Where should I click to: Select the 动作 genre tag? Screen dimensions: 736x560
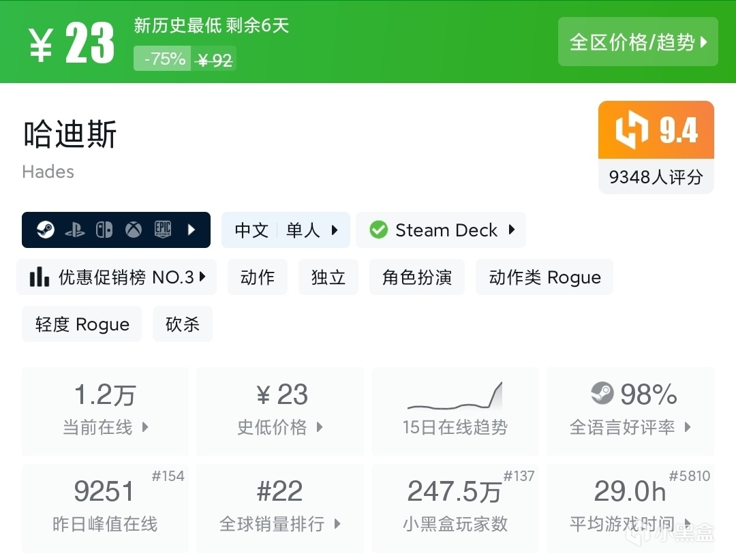258,277
